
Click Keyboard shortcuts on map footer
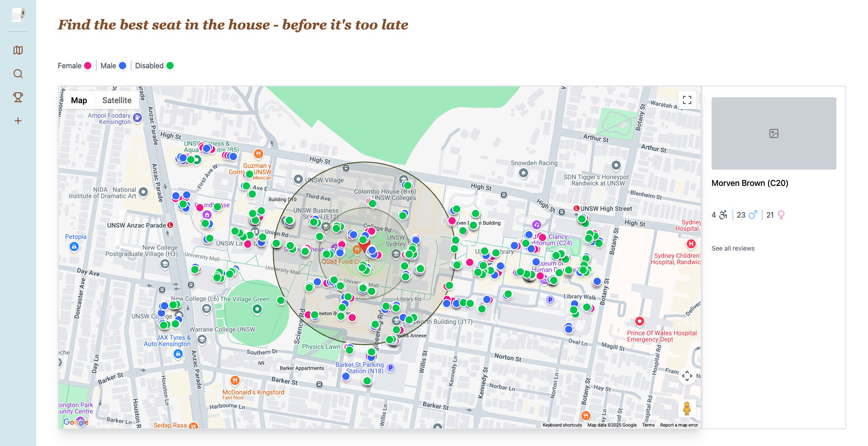[562, 425]
